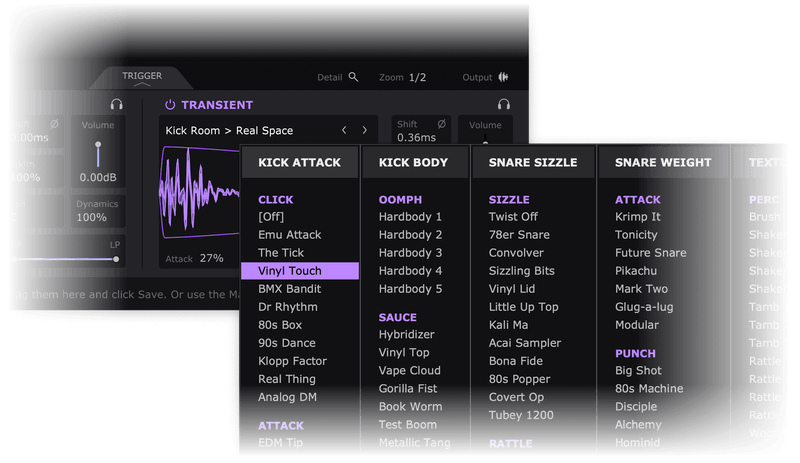
Task: Expand the Trigger tab chevron
Action: pyautogui.click(x=142, y=86)
